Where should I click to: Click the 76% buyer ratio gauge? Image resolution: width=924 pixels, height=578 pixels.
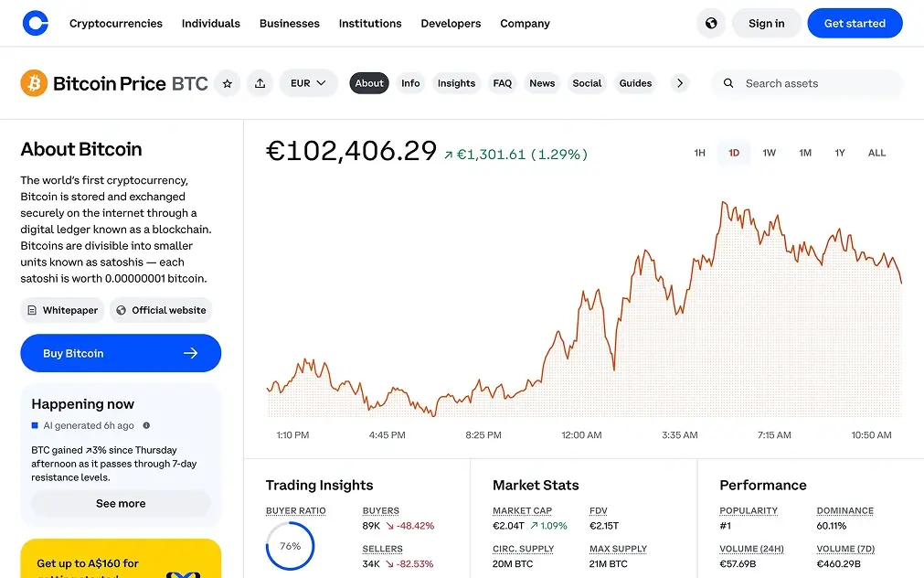point(290,546)
